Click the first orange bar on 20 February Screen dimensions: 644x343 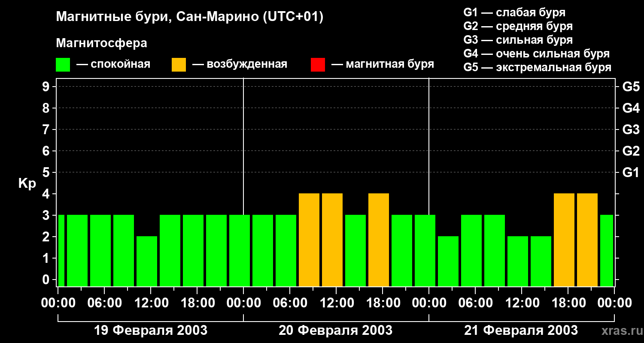[309, 240]
